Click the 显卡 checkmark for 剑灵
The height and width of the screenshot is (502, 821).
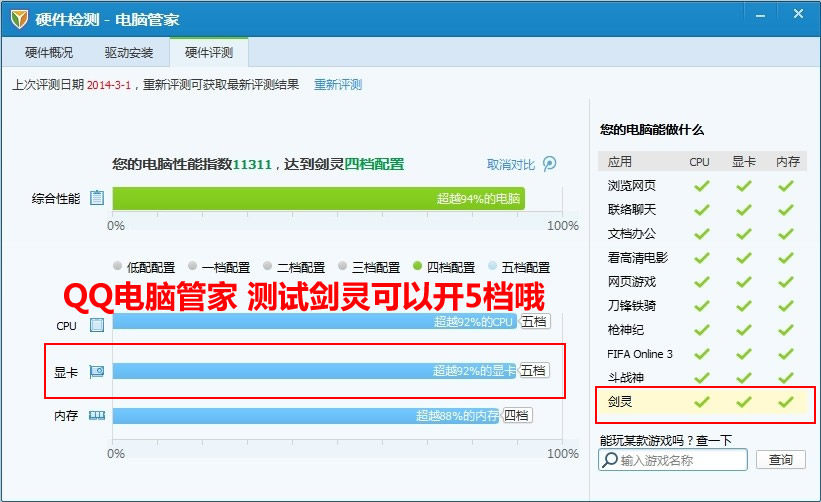coord(744,401)
